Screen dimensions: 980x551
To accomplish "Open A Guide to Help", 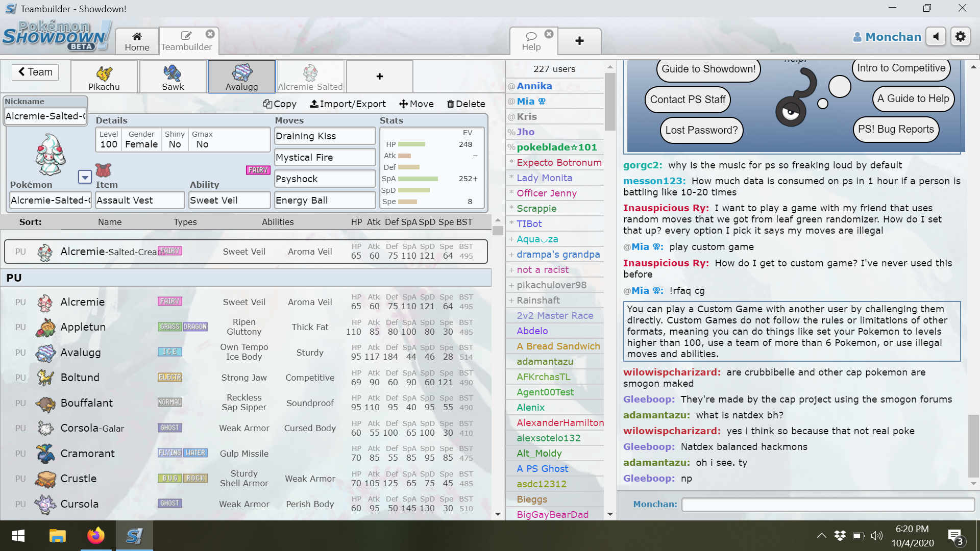I will (913, 99).
